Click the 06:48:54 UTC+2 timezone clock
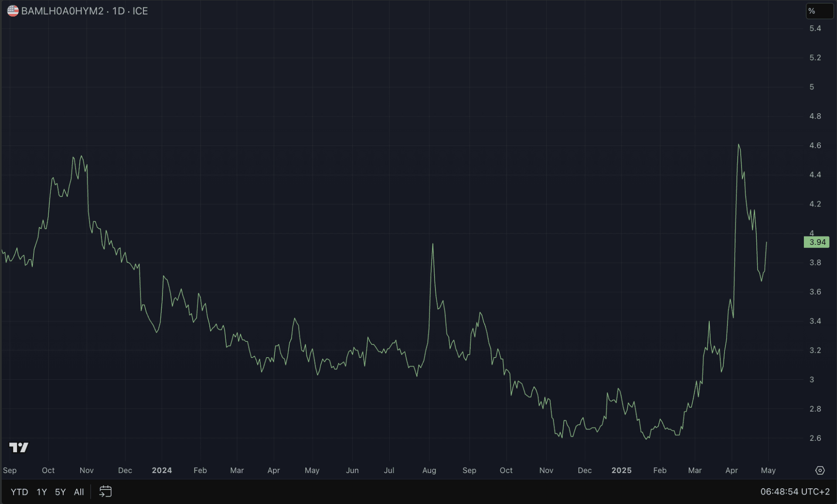Screen dimensions: 837x504 795,492
